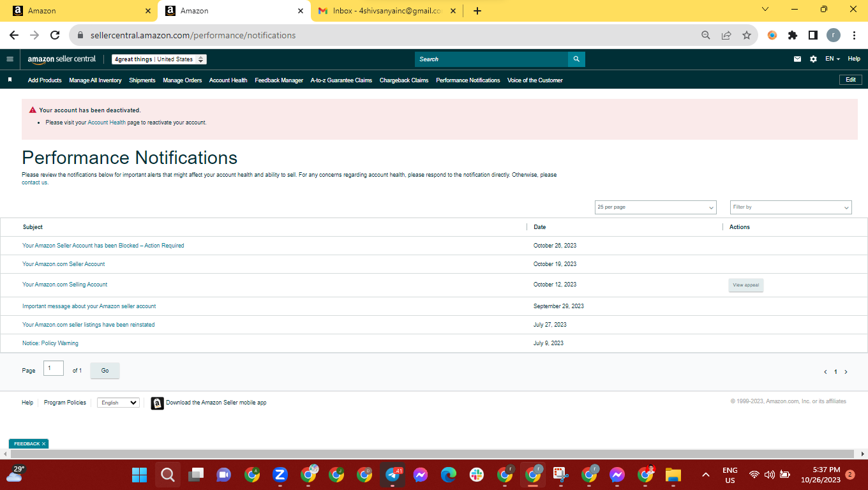Bookmark this page with the star icon
This screenshot has height=490, width=868.
pos(747,35)
